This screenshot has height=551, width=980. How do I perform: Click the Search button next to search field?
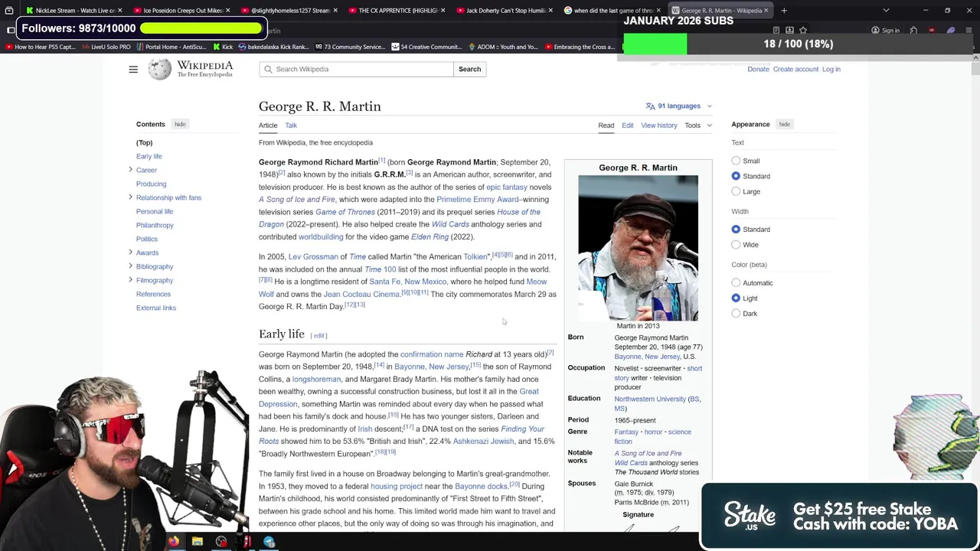click(469, 69)
